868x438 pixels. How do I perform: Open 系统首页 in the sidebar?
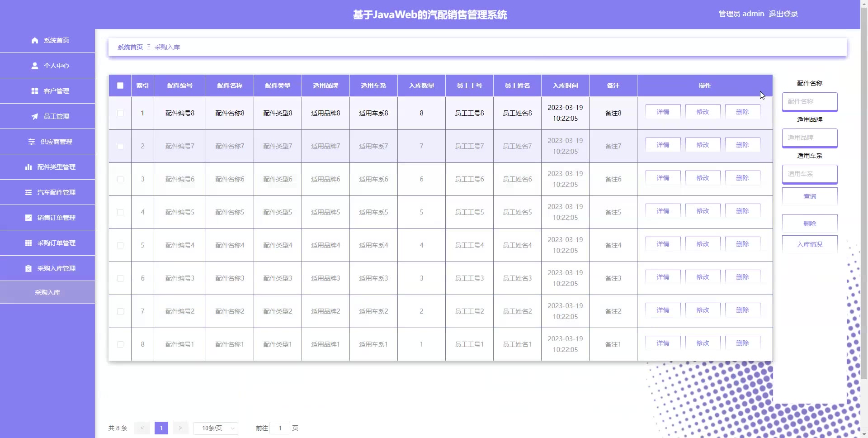(47, 40)
